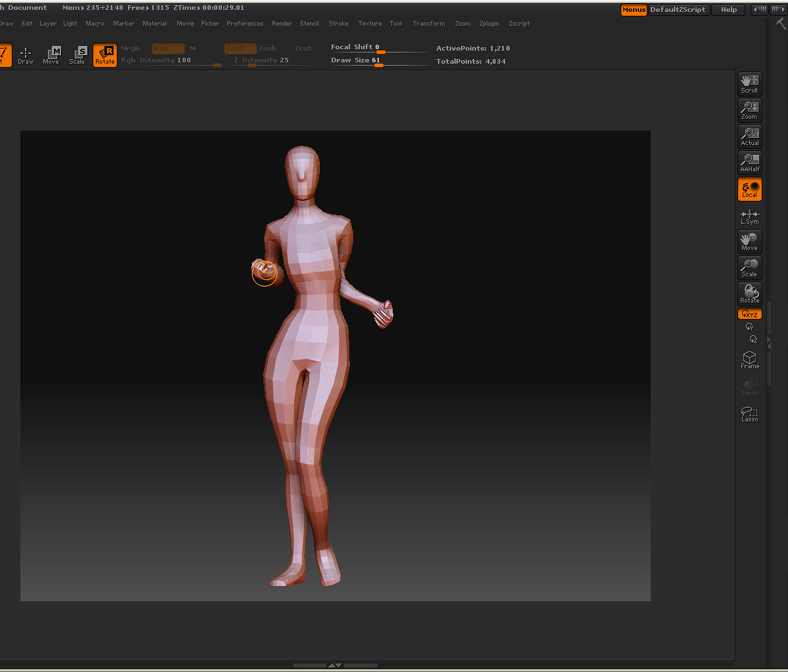Adjust the Rgb Intensity slider
This screenshot has width=788, height=672.
click(x=171, y=61)
